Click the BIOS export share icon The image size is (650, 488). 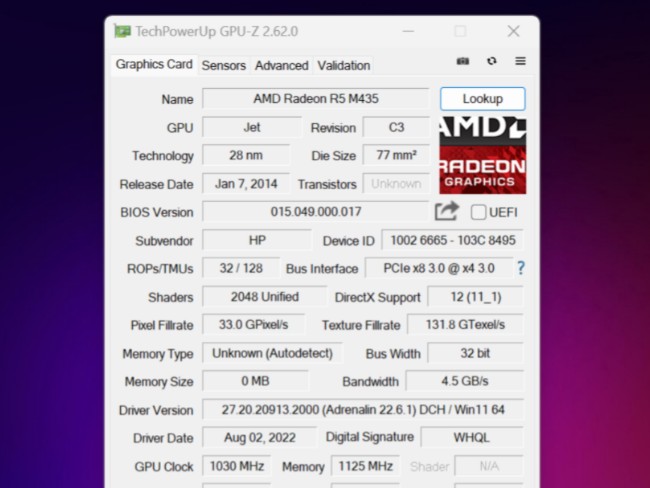tap(446, 211)
